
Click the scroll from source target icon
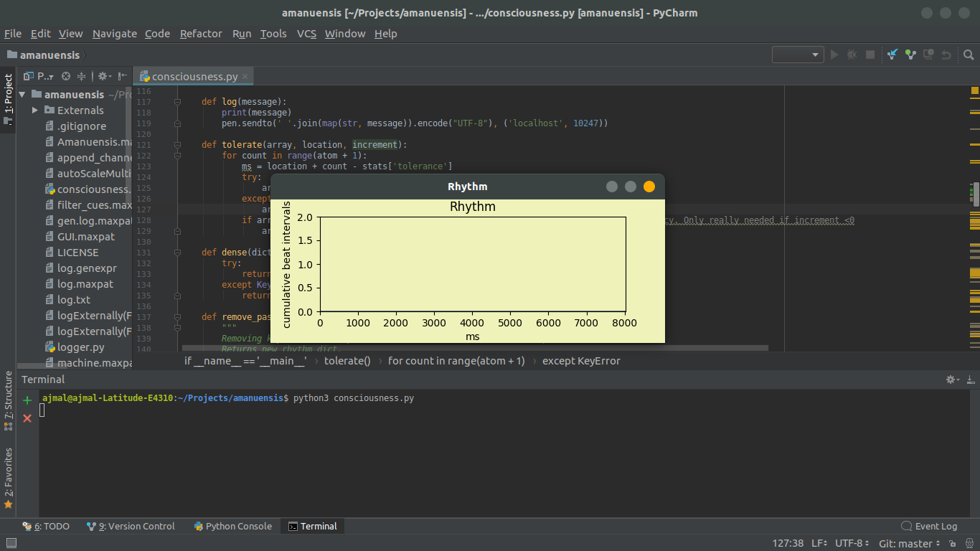coord(66,76)
